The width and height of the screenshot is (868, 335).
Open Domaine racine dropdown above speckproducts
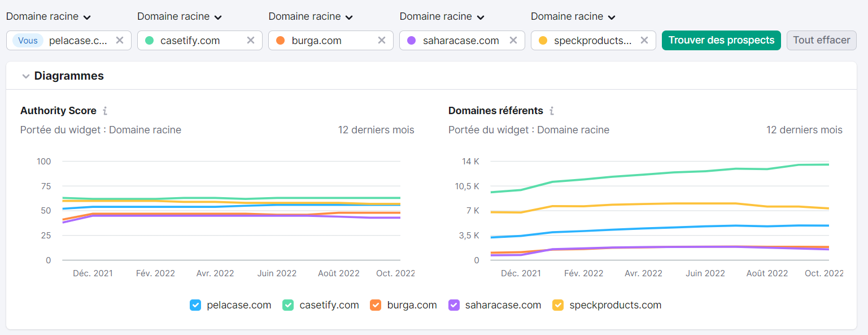pos(573,17)
